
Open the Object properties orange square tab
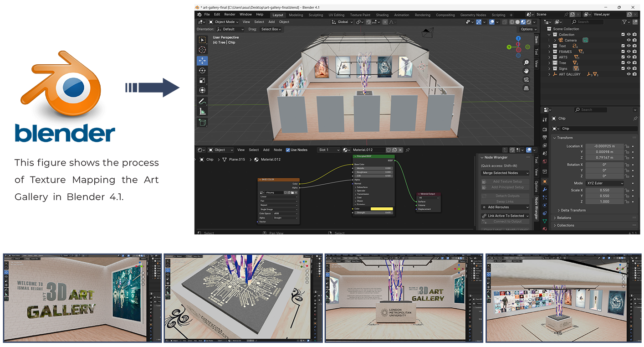tap(545, 181)
